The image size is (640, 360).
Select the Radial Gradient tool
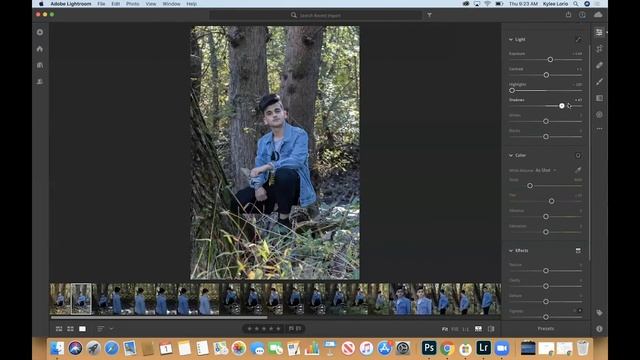pos(599,115)
